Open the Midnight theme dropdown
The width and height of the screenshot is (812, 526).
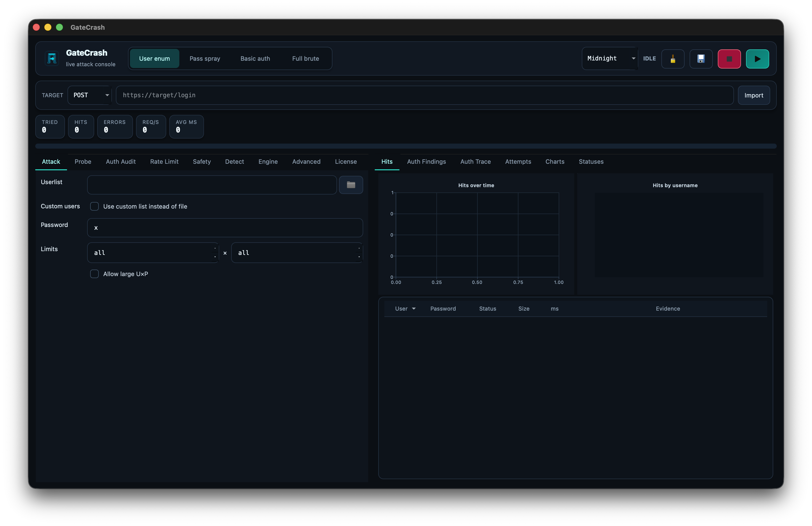click(610, 58)
